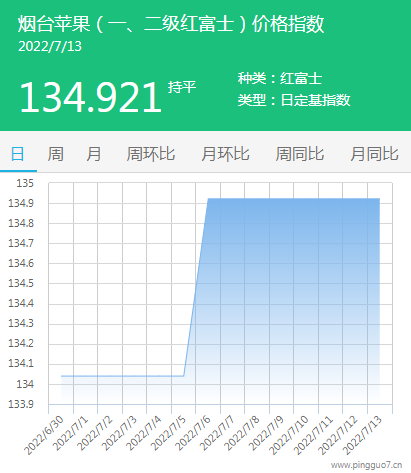Switch to the 月环比 tab
Viewport: 411px width, 473px height.
click(225, 154)
